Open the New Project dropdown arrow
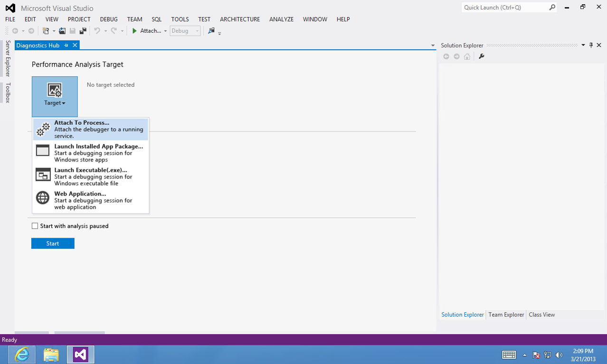Screen dimensions: 607x364 click(x=54, y=31)
